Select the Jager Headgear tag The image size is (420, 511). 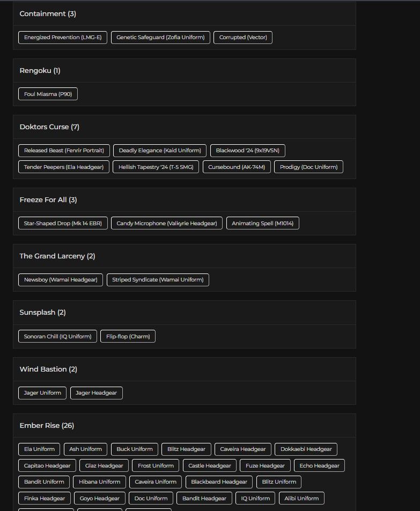coord(96,393)
